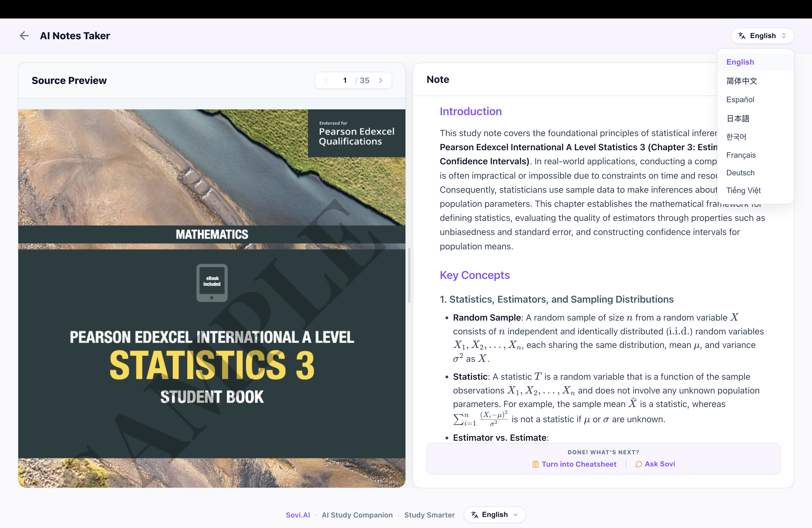Click Turn into Cheatsheet
The width and height of the screenshot is (812, 528).
[x=574, y=464]
